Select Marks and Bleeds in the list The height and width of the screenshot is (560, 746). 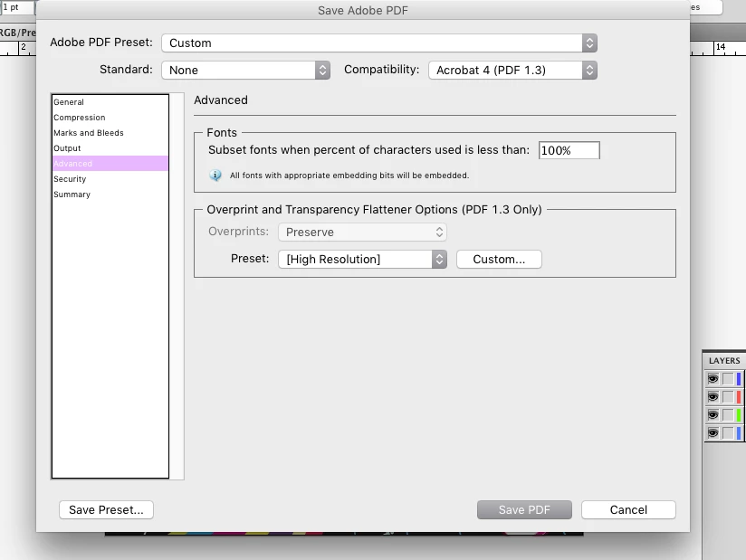coord(110,133)
